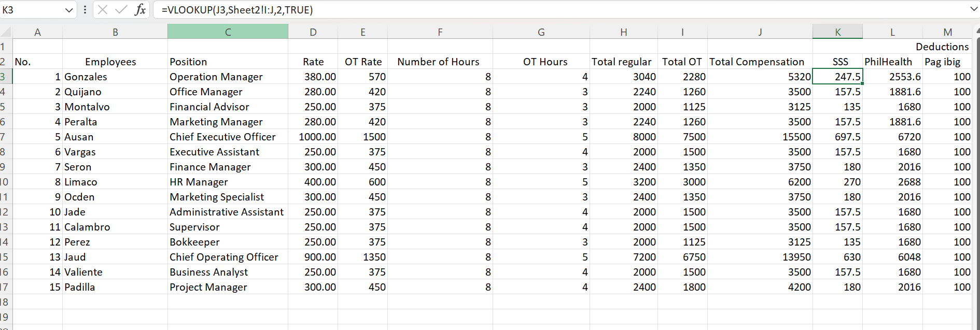Select the row 17 header
Screen dimensions: 980x330
tap(5, 287)
